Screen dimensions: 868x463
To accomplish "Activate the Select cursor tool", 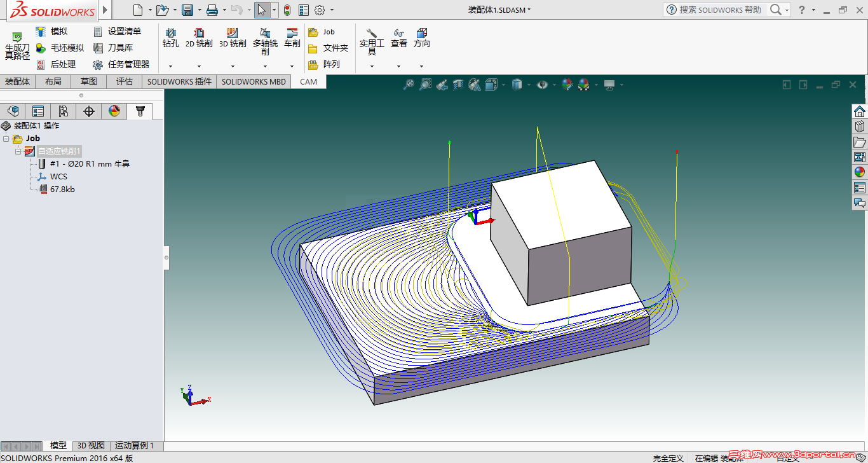I will [x=261, y=10].
